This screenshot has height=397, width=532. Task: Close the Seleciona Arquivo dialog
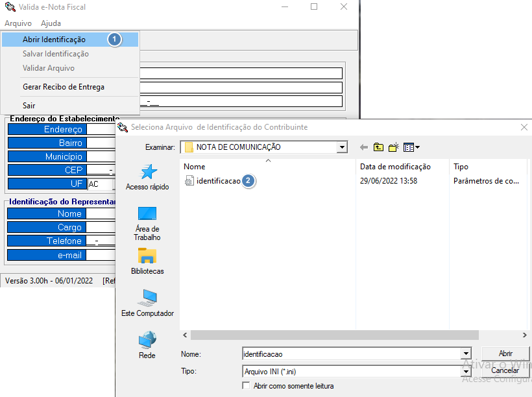pyautogui.click(x=524, y=127)
